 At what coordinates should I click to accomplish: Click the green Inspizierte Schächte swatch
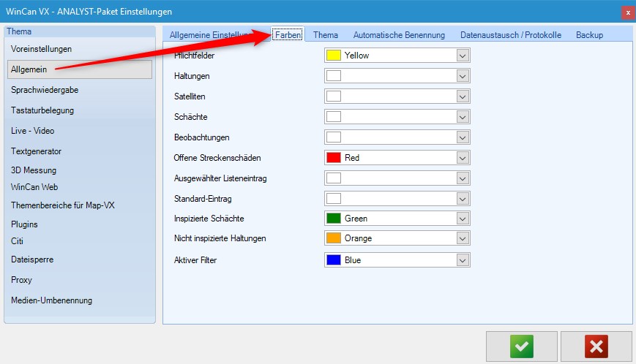[x=334, y=219]
